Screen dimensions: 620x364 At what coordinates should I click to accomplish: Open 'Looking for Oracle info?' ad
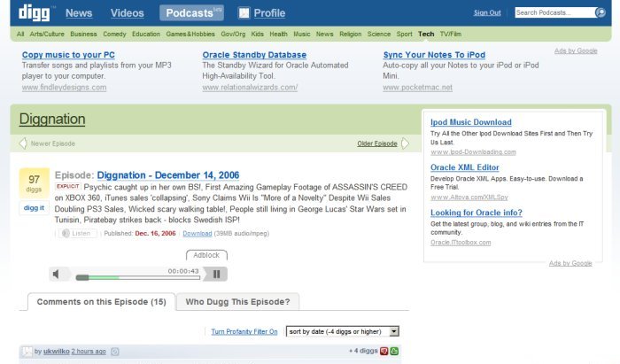coord(477,213)
